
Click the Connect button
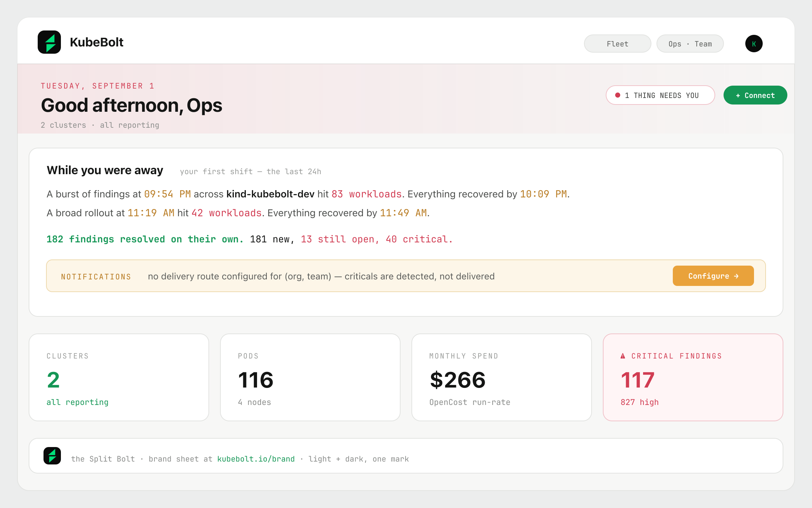tap(755, 95)
